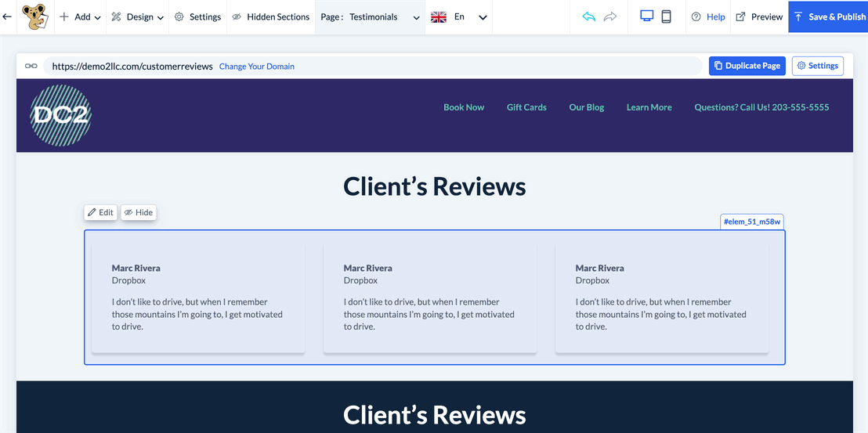Viewport: 868px width, 433px height.
Task: Expand the Design dropdown
Action: click(137, 16)
